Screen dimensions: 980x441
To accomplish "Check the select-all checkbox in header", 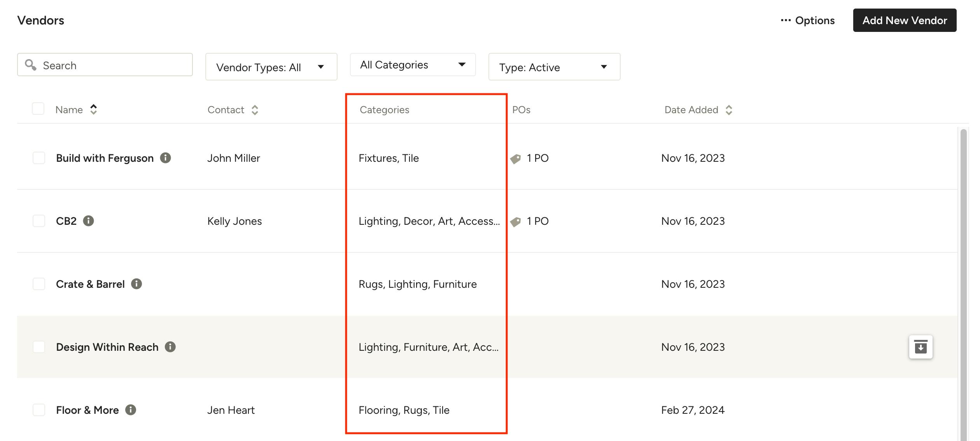I will pyautogui.click(x=38, y=109).
